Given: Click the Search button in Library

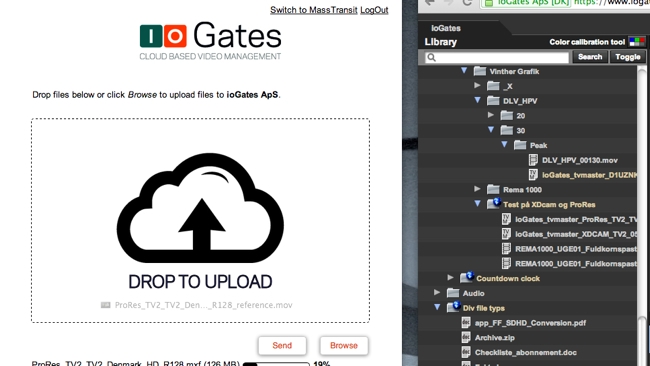Looking at the screenshot, I should [x=590, y=57].
